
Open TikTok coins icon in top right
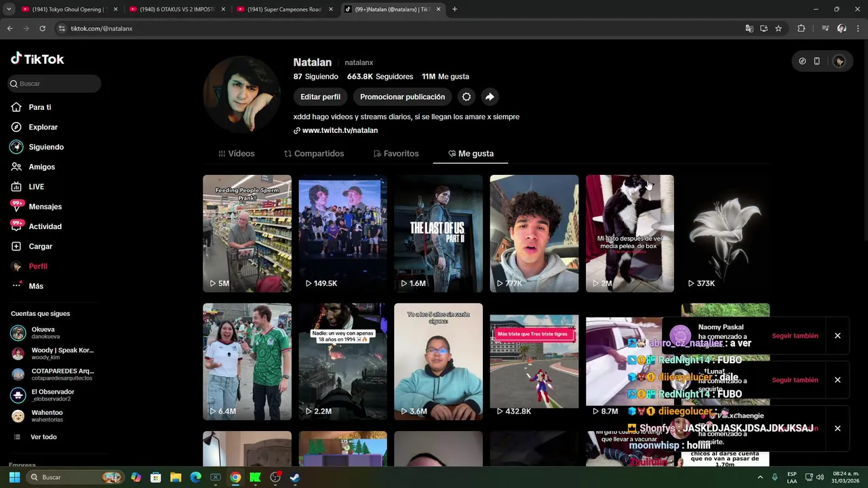point(802,61)
